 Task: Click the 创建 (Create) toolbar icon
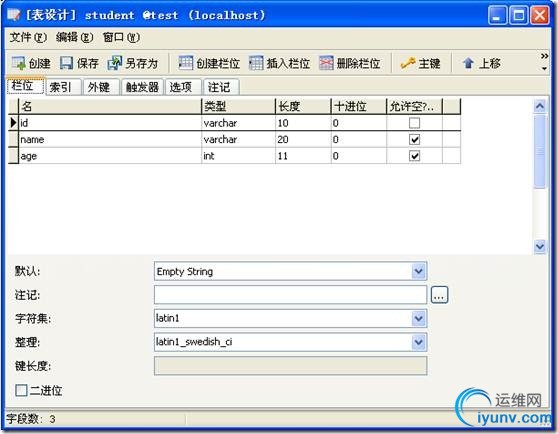(19, 63)
